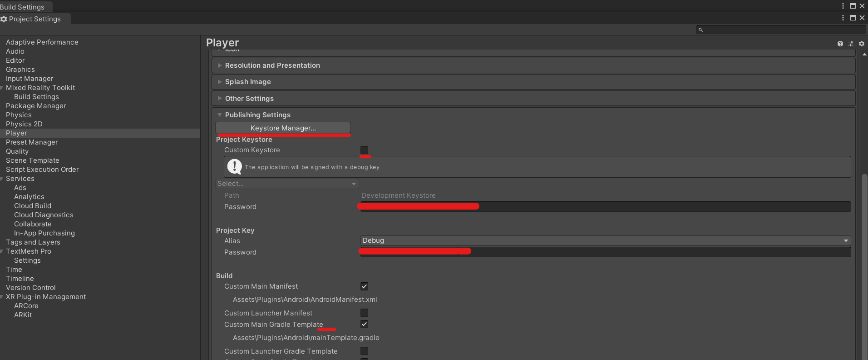Open Editor settings category
Image resolution: width=868 pixels, height=360 pixels.
pos(15,60)
